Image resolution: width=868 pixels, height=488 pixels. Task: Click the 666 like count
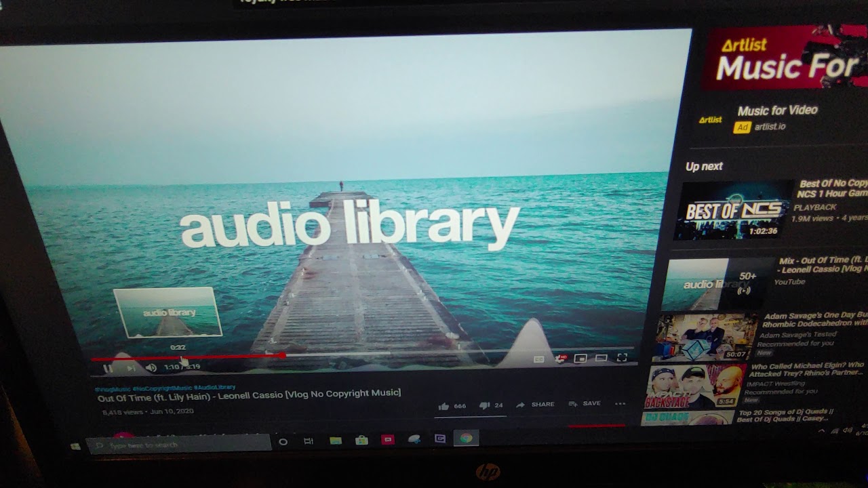460,406
